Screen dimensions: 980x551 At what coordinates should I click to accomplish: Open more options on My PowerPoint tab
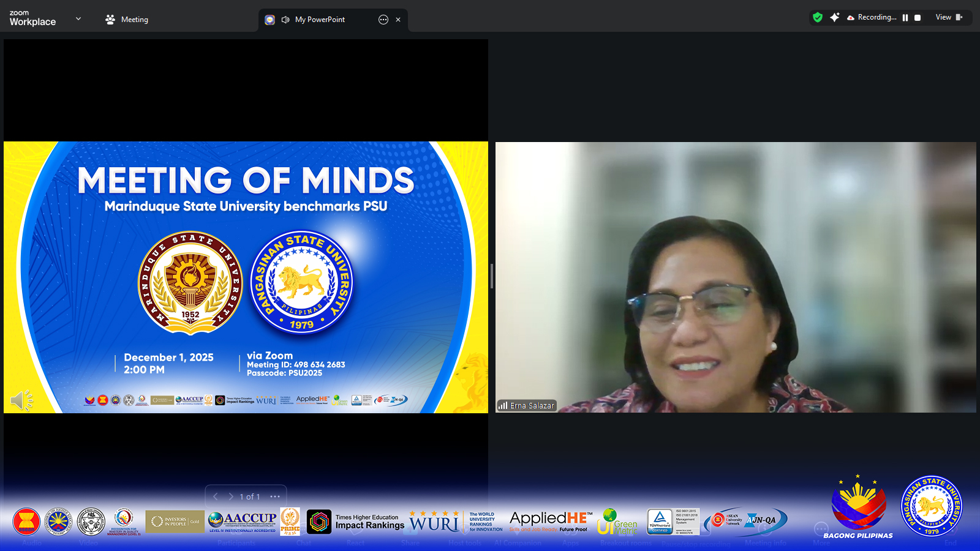383,20
